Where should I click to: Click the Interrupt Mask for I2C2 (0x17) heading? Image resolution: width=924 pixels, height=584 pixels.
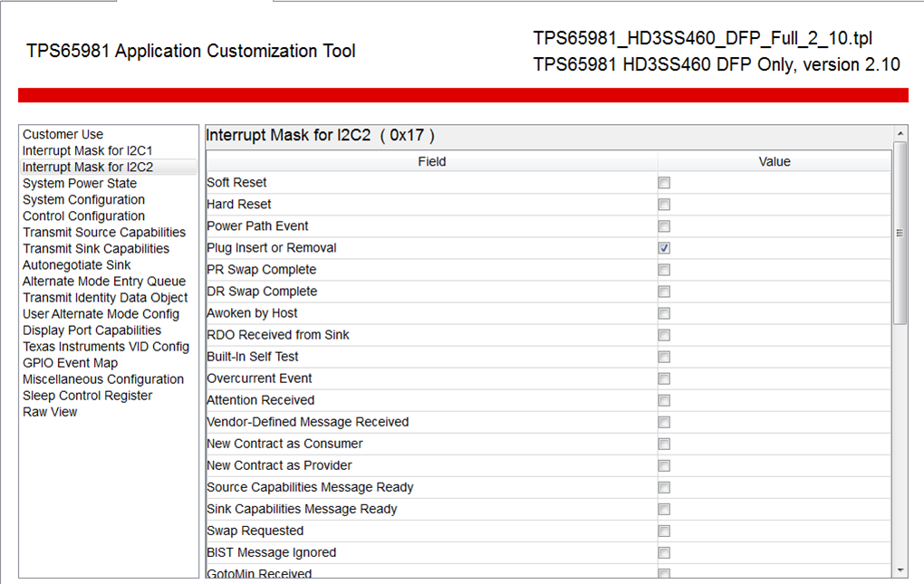(x=321, y=136)
